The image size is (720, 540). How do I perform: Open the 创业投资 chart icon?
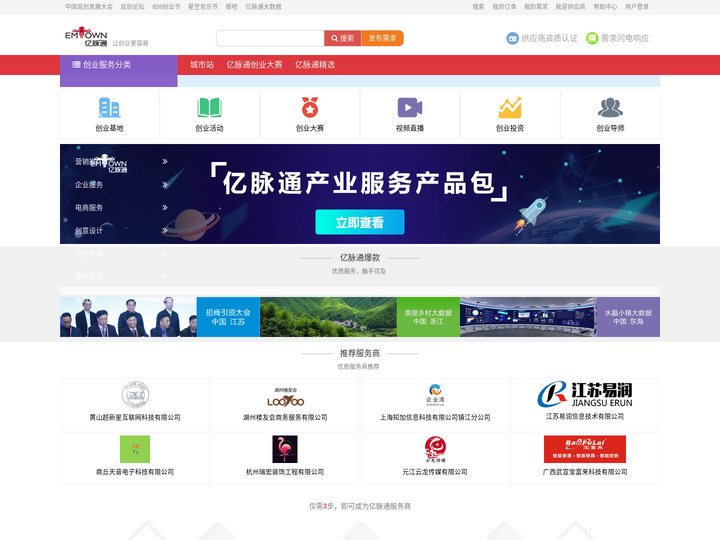click(x=510, y=108)
